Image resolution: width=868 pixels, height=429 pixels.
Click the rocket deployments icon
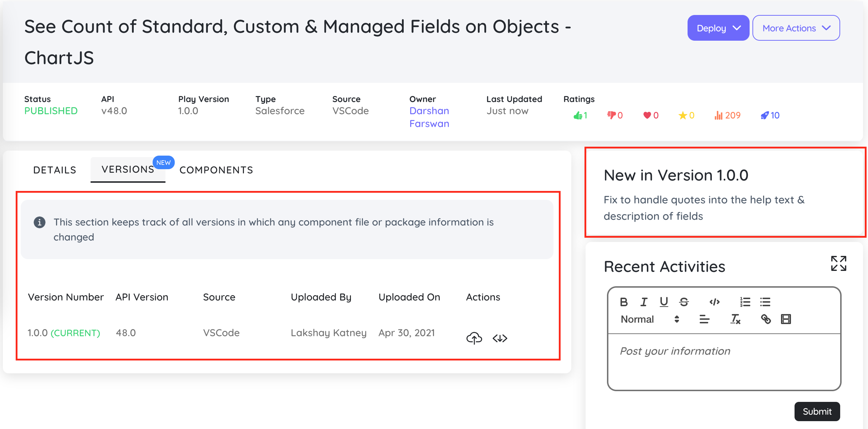pyautogui.click(x=765, y=115)
